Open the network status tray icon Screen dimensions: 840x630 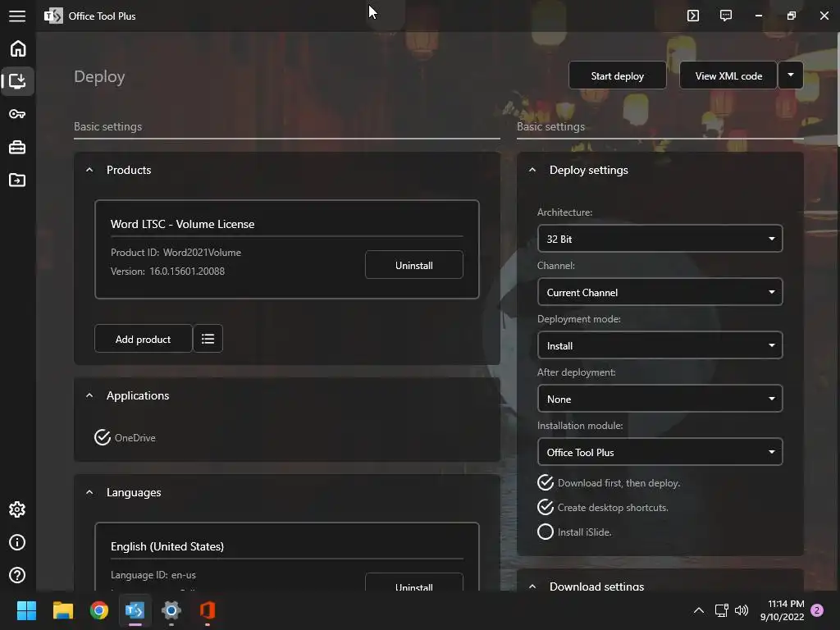722,610
